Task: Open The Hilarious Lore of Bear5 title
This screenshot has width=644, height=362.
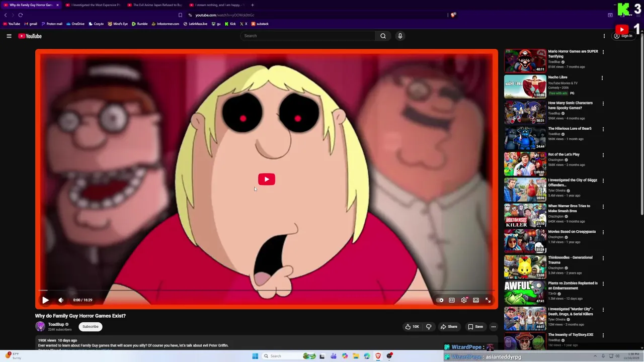Action: click(570, 129)
